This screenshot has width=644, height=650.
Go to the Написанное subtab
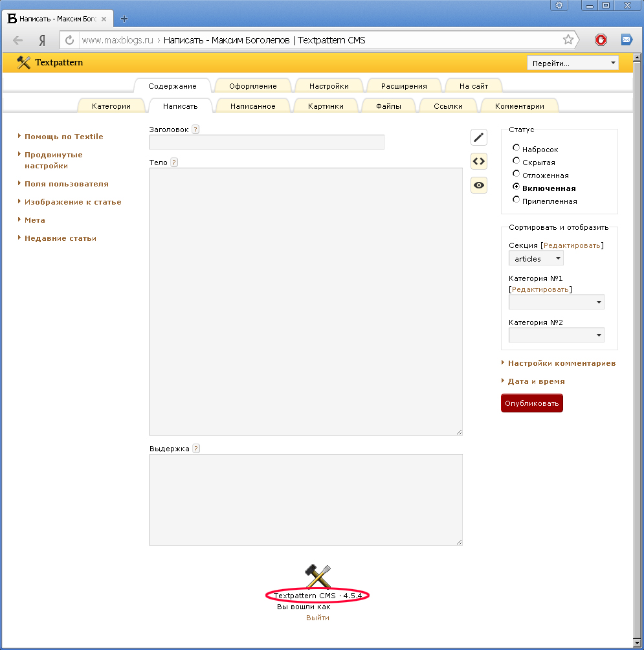pyautogui.click(x=253, y=106)
